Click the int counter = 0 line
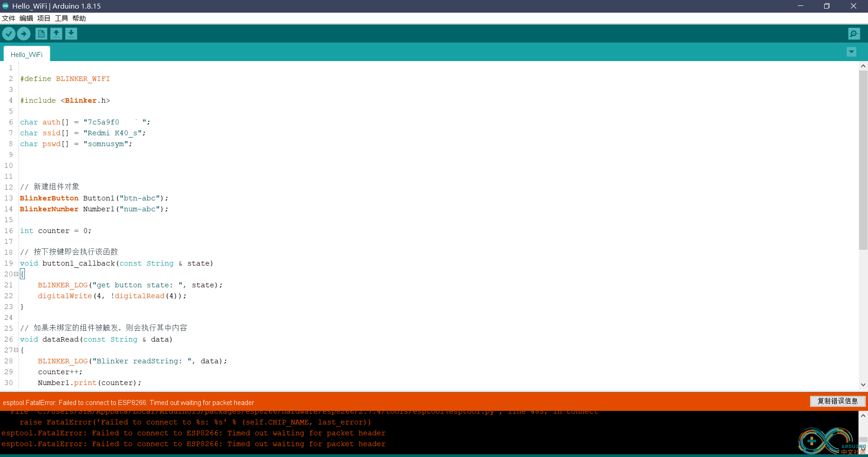The image size is (868, 457). 56,231
